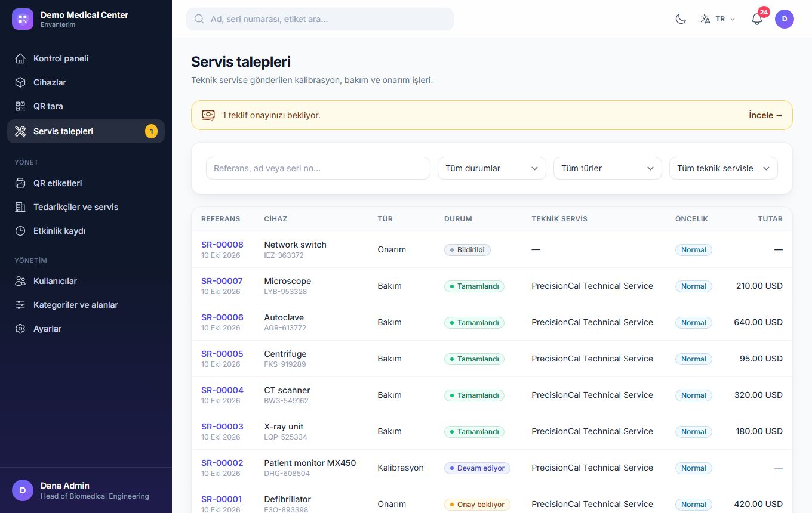Focus the Referans, ad veya seri no field
This screenshot has height=513, width=812.
(318, 168)
